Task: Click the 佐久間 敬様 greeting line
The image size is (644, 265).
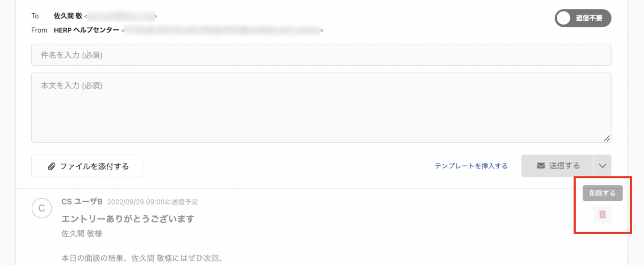Action: tap(82, 234)
